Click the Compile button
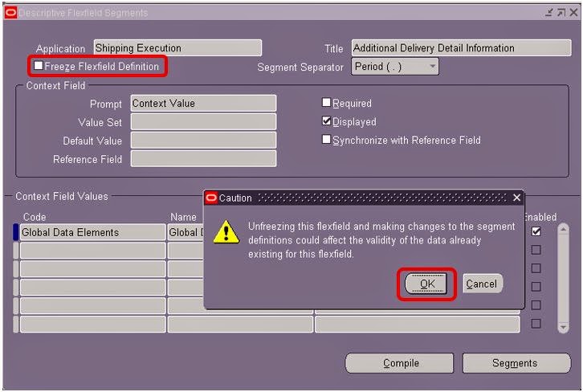Image resolution: width=583 pixels, height=392 pixels. [399, 363]
